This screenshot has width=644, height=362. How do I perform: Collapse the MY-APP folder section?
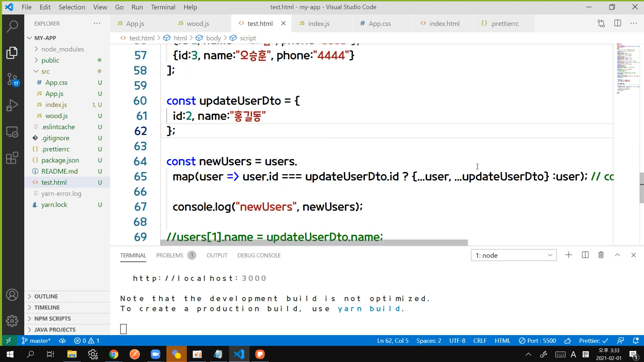click(67, 38)
